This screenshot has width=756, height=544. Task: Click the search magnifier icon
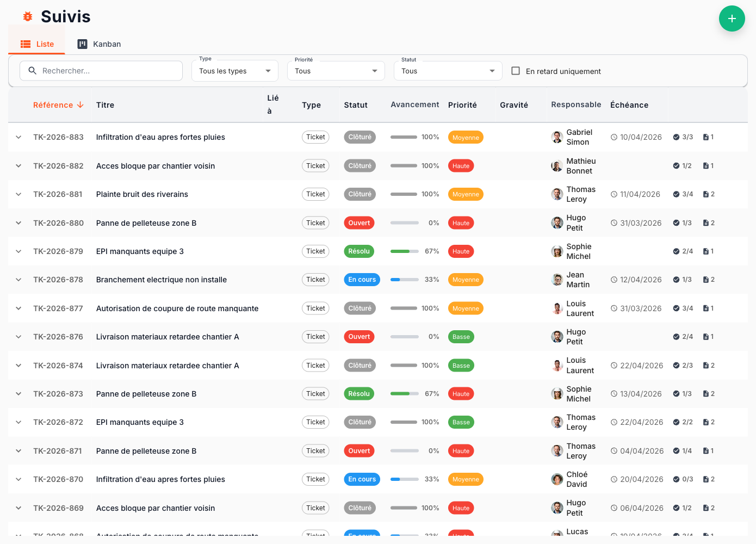coord(32,71)
